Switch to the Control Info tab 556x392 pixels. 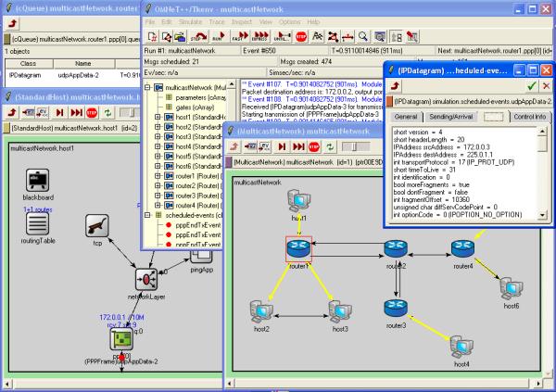pyautogui.click(x=530, y=117)
